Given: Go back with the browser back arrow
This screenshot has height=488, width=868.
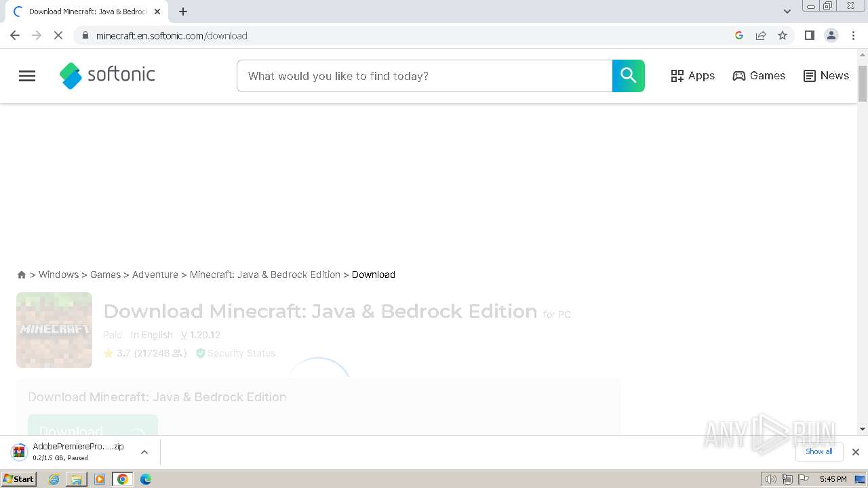Looking at the screenshot, I should [x=15, y=35].
